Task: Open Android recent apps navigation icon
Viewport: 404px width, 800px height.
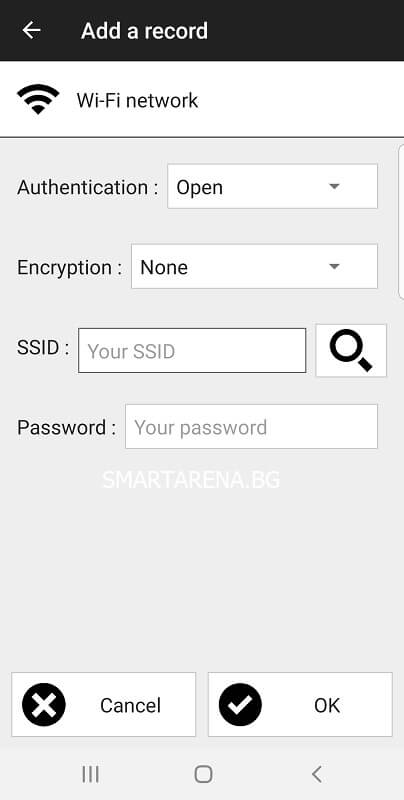Action: 91,774
